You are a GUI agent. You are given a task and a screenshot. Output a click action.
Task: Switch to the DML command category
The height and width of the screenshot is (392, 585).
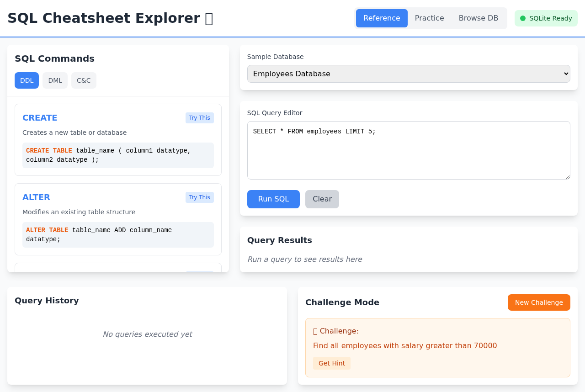pos(55,80)
